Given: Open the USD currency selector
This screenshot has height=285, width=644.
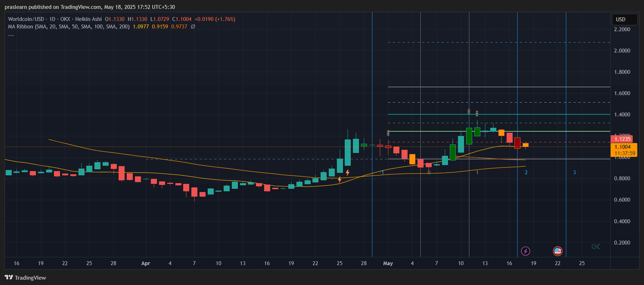Looking at the screenshot, I should coord(625,20).
